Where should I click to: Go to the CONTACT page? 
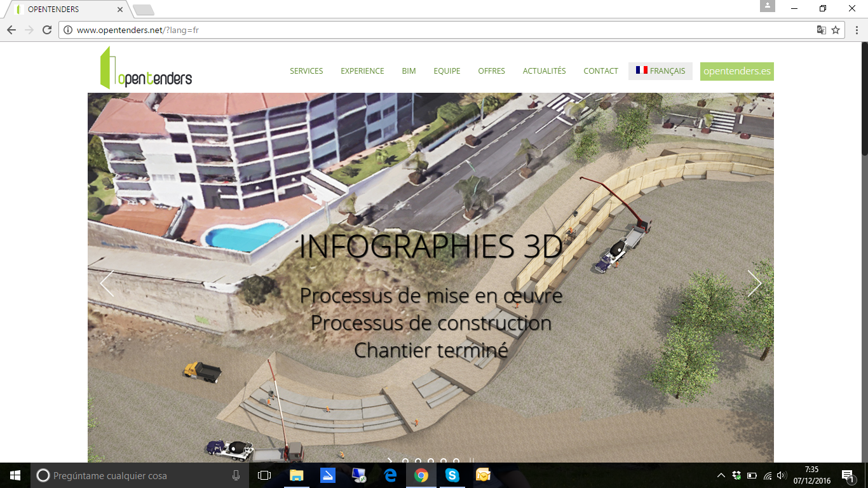[600, 71]
